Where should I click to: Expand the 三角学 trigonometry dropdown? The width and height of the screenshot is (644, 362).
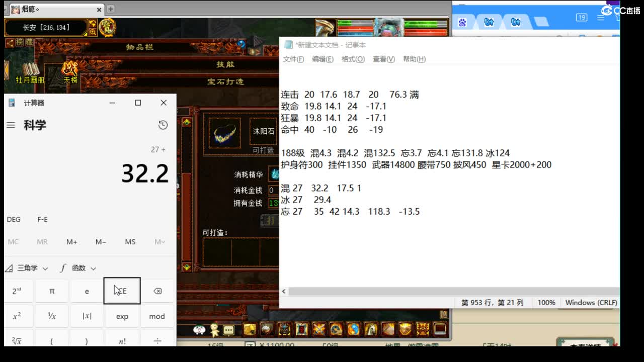coord(28,268)
